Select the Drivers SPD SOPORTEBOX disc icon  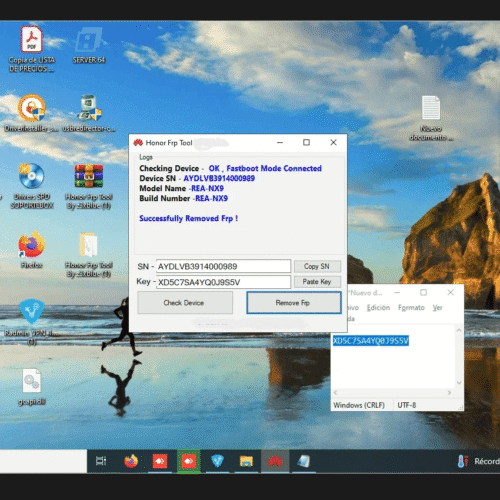(x=32, y=176)
